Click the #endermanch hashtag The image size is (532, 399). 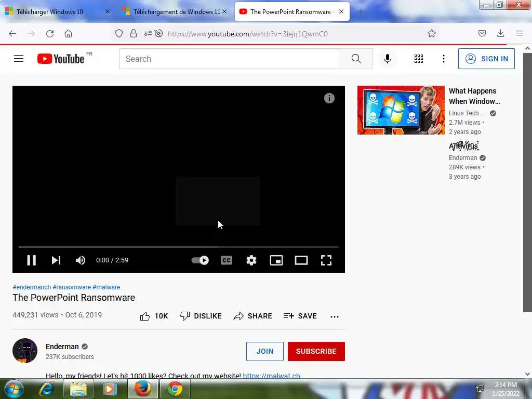click(x=32, y=287)
